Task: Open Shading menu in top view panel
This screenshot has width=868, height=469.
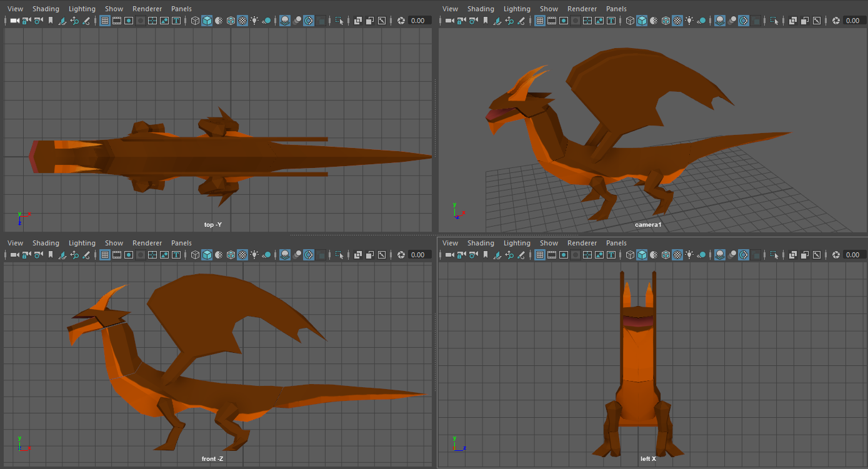Action: point(46,9)
